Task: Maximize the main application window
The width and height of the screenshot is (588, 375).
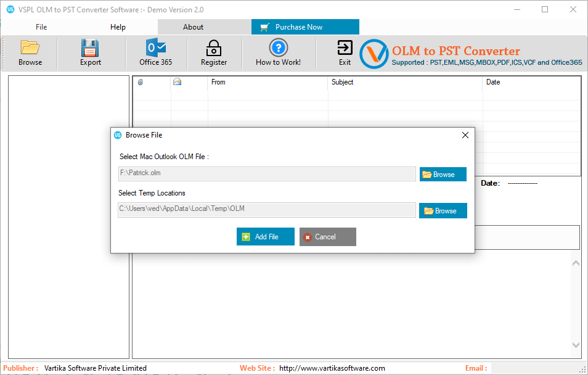Action: click(545, 9)
